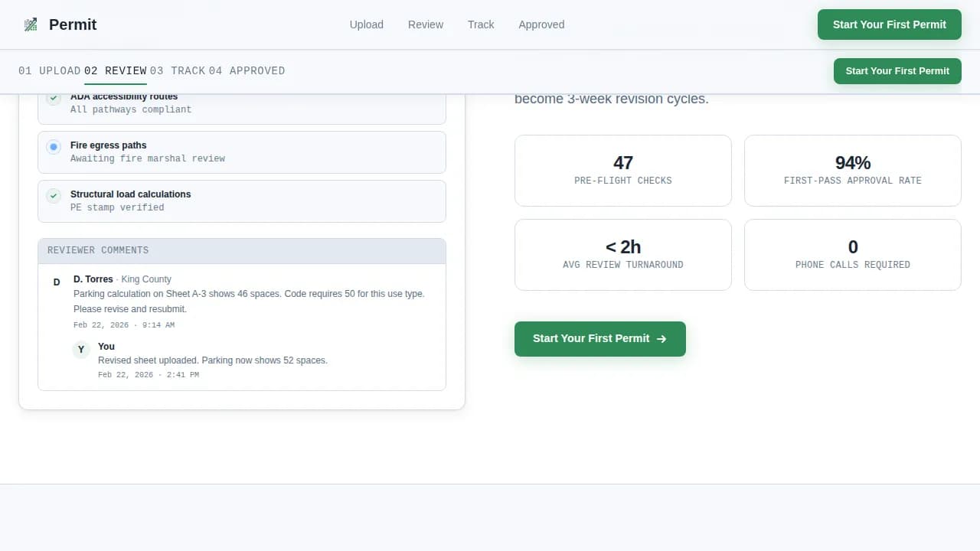Click the "Y" avatar beside your reply
This screenshot has width=980, height=551.
pos(81,350)
